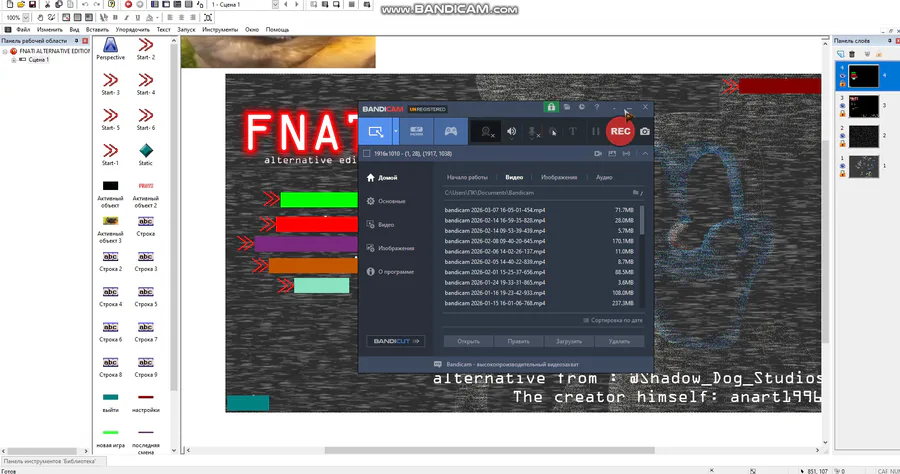The image size is (900, 474).
Task: Open the Упорядочить menu
Action: pyautogui.click(x=133, y=29)
